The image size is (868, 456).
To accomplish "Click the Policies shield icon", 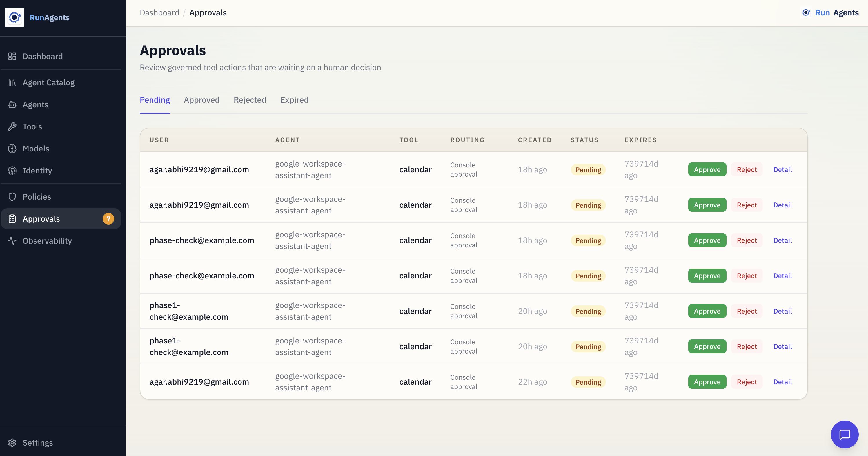I will (x=12, y=197).
